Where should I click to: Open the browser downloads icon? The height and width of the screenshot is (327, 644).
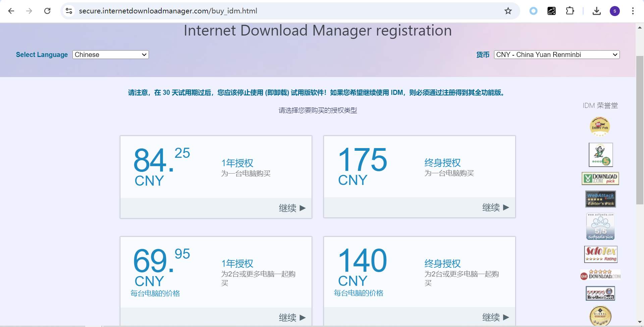596,11
